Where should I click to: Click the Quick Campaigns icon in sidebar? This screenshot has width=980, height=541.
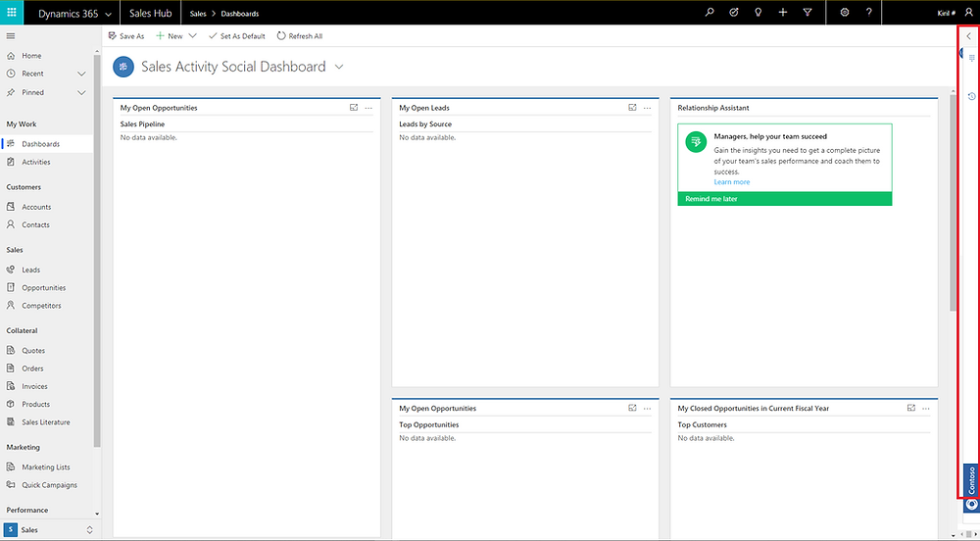point(10,485)
